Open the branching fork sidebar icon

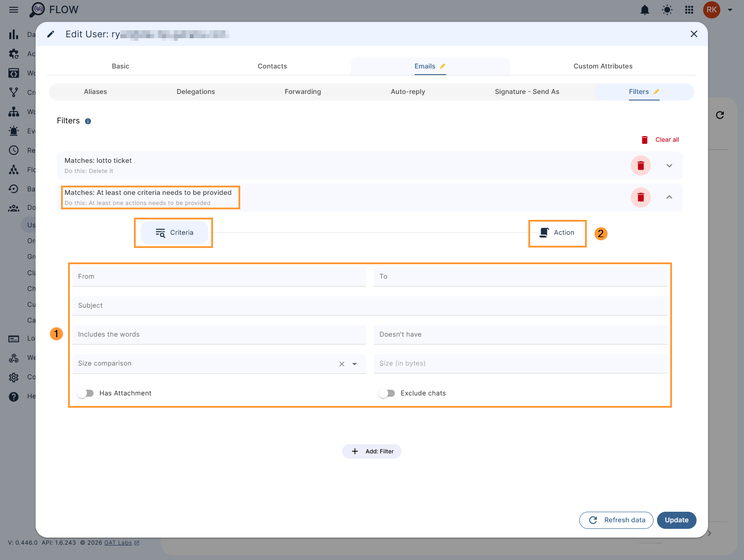point(14,92)
